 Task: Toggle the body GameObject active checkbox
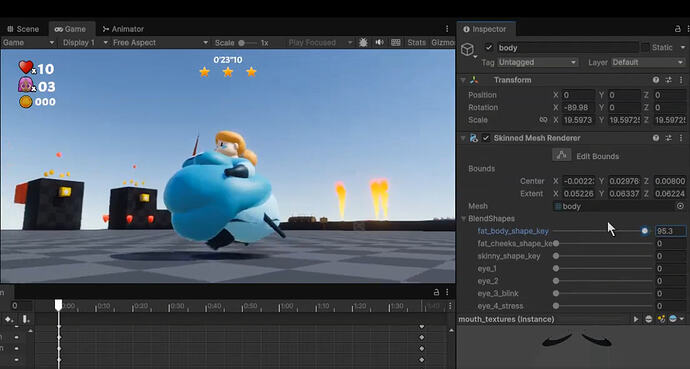pyautogui.click(x=489, y=47)
